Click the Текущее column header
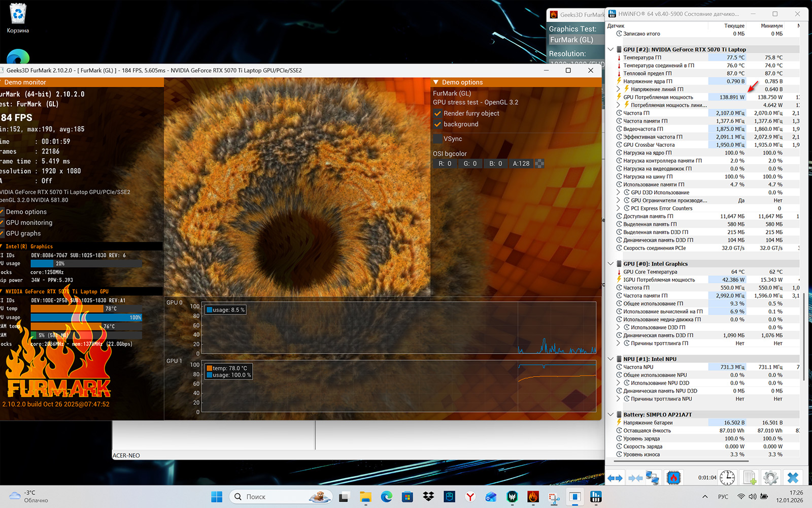 point(734,26)
